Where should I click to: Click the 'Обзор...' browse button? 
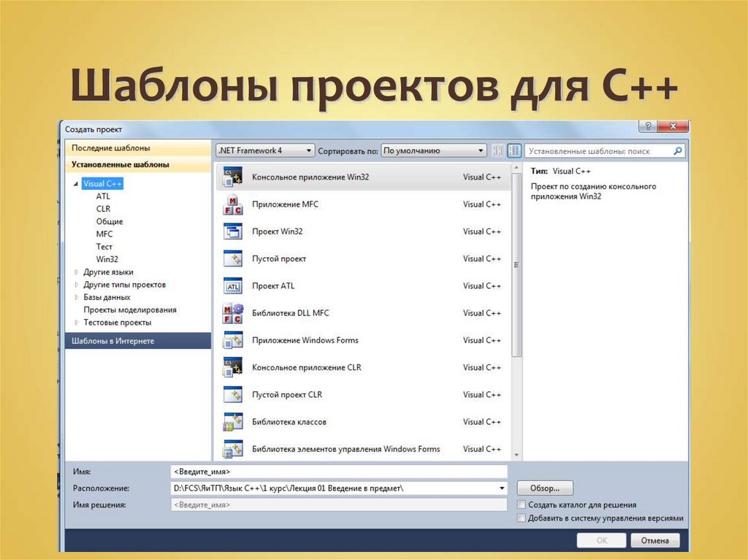pyautogui.click(x=545, y=488)
